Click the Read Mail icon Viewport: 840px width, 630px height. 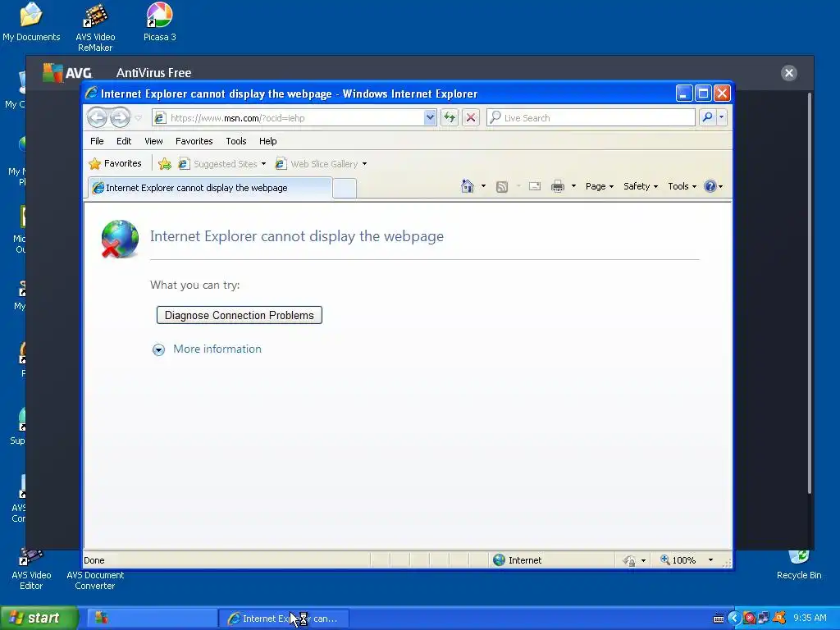pos(535,186)
